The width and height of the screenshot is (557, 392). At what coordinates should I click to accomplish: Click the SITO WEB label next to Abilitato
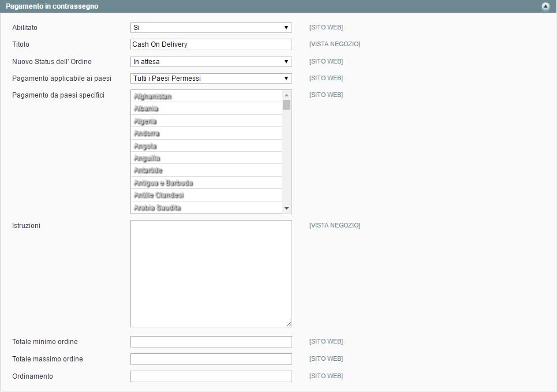coord(326,27)
